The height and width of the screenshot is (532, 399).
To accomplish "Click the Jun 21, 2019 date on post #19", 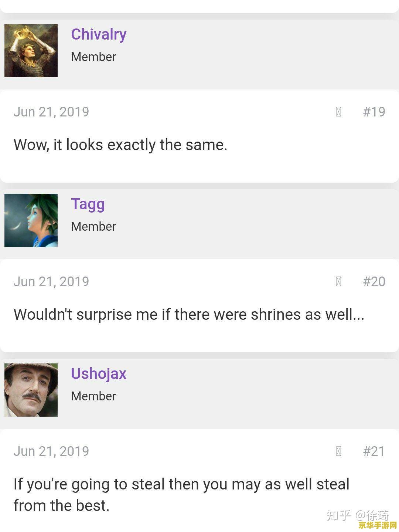I will pyautogui.click(x=51, y=112).
